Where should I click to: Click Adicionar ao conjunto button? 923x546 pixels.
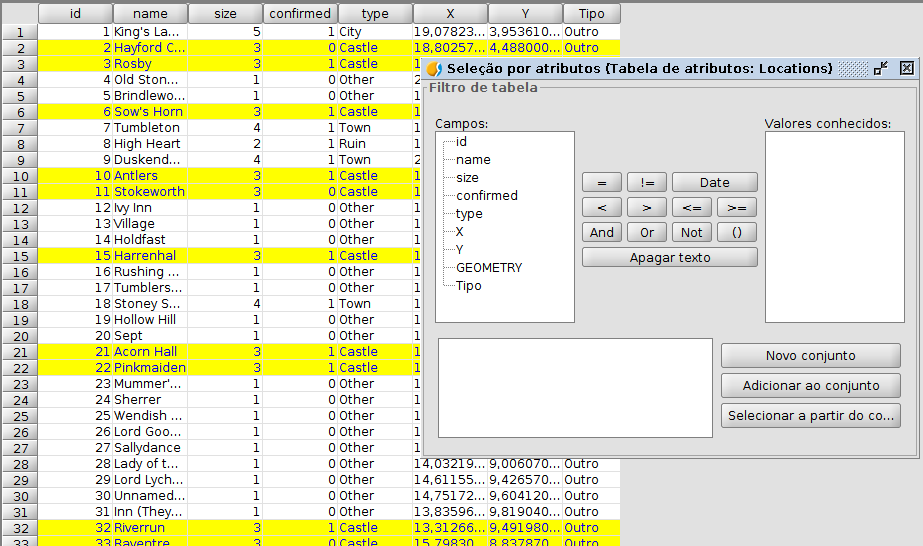pyautogui.click(x=810, y=386)
